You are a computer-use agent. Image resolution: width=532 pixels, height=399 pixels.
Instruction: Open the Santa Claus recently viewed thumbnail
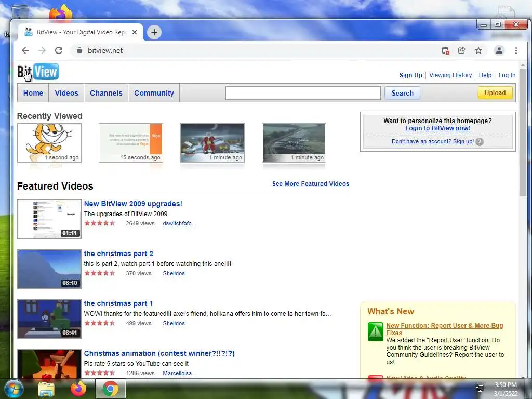212,143
